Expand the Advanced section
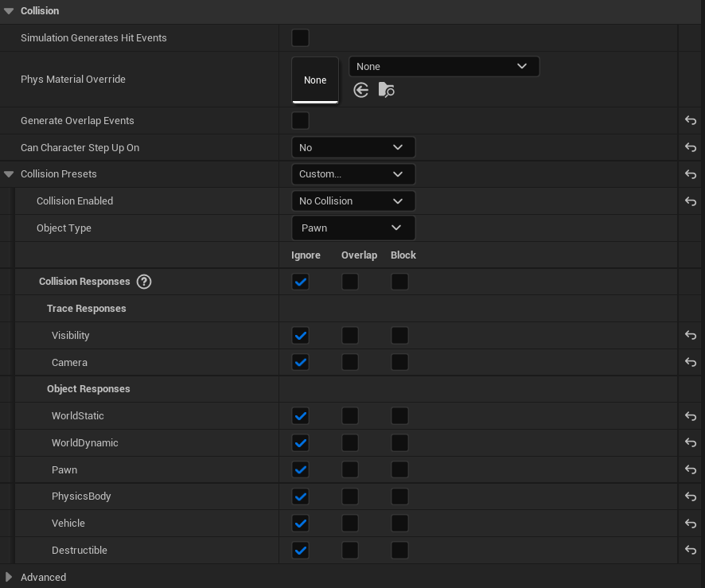Image resolution: width=705 pixels, height=588 pixels. click(9, 578)
